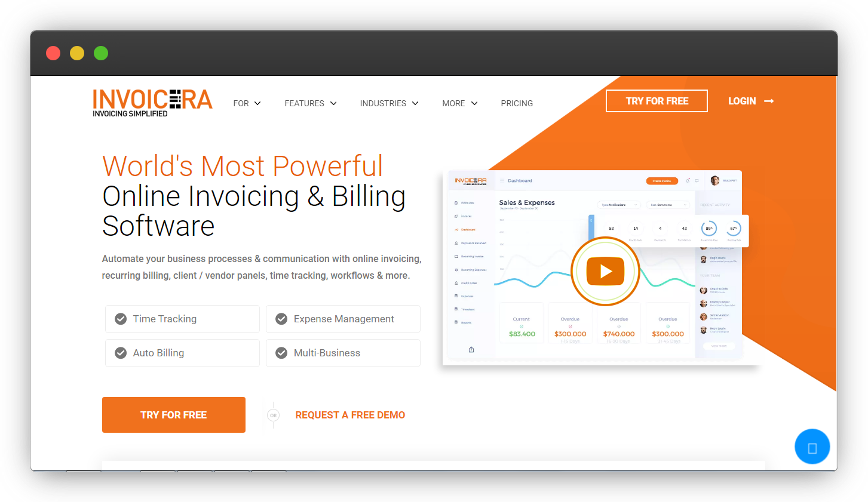
Task: Click the hamburger icon beside Dashboard title
Action: (x=502, y=180)
